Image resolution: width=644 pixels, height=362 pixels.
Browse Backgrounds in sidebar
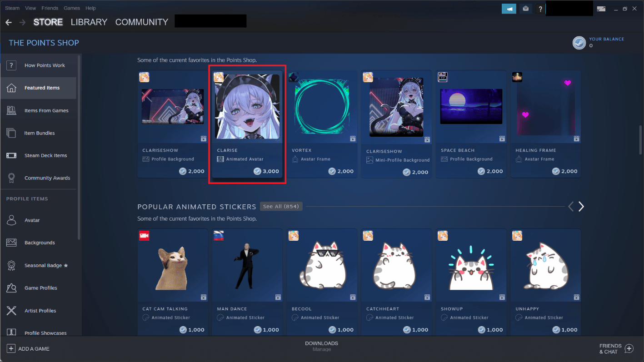(38, 243)
